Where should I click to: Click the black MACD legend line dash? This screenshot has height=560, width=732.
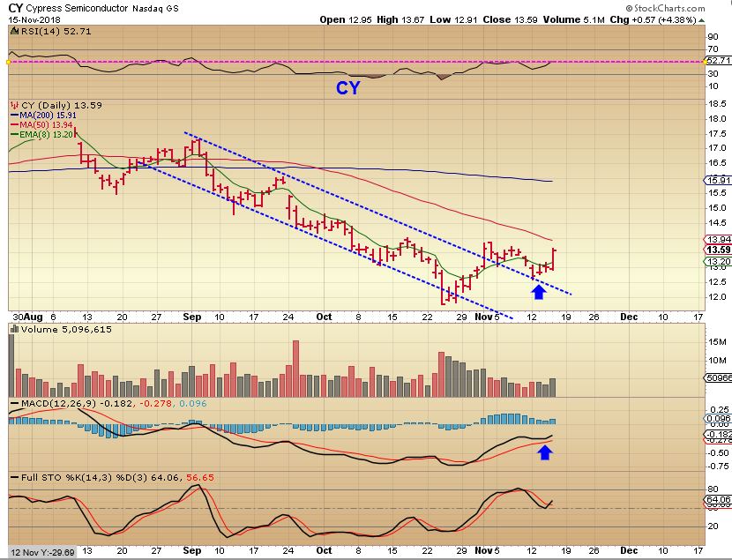click(14, 404)
